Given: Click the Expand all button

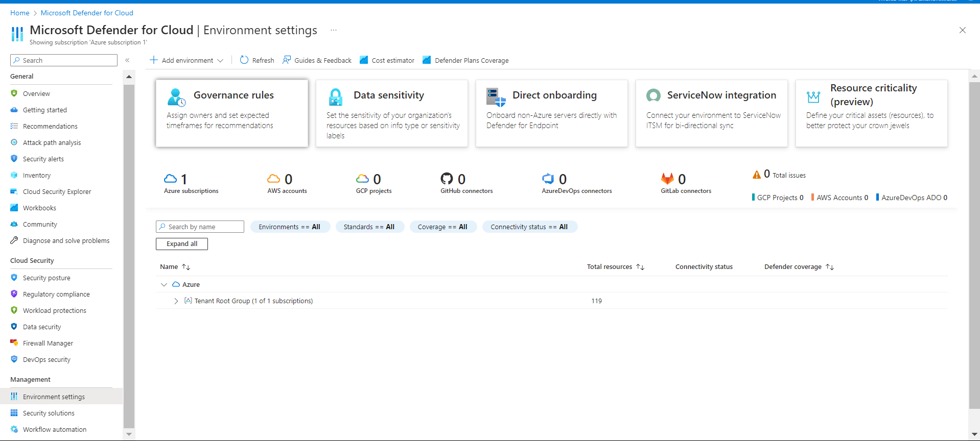Looking at the screenshot, I should click(182, 244).
